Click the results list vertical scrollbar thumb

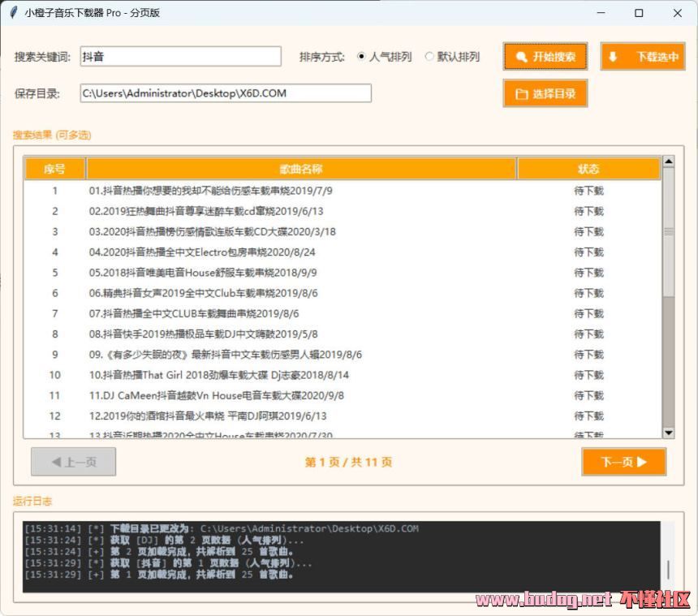(669, 231)
